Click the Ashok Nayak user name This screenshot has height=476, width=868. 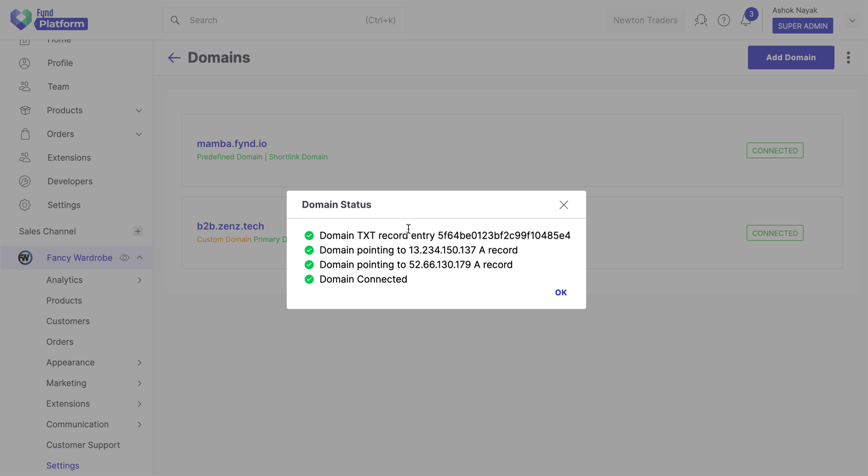pyautogui.click(x=795, y=10)
